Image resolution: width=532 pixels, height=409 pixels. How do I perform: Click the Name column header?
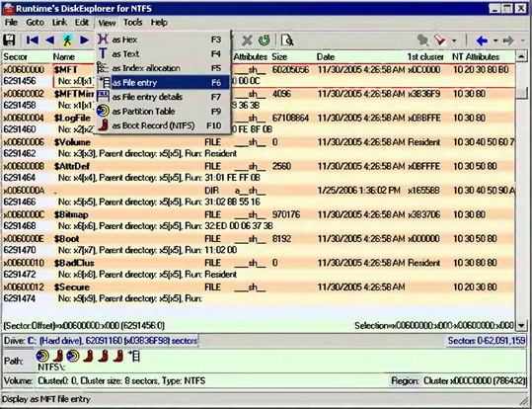(x=64, y=56)
